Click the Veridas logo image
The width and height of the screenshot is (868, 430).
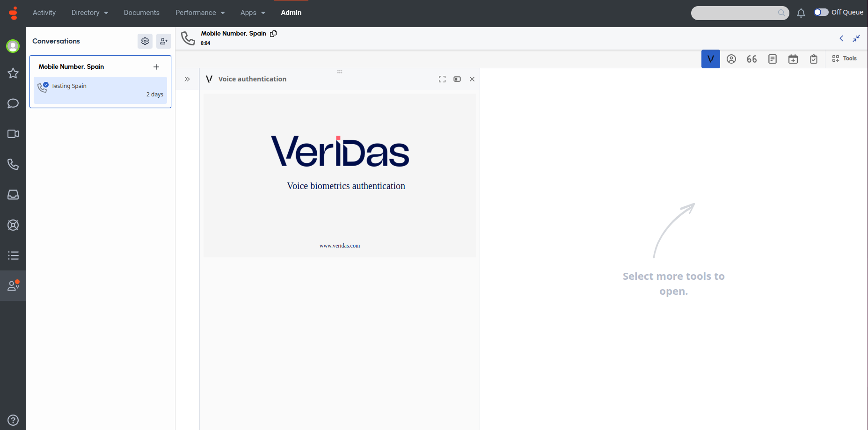[x=340, y=151]
